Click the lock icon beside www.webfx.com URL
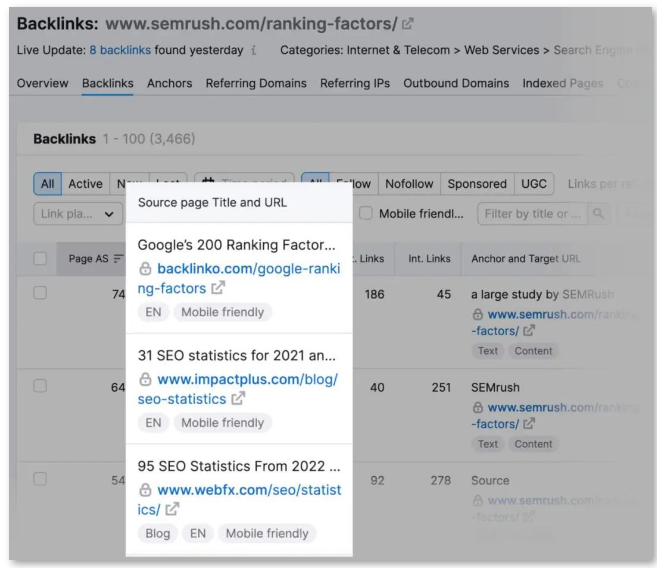Viewport: 657px width, 568px height. tap(145, 490)
